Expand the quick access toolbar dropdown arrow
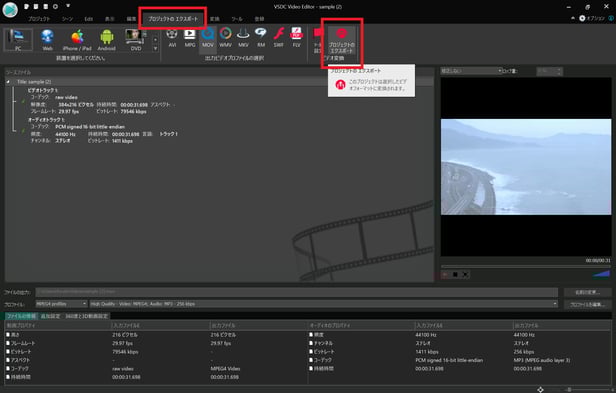This screenshot has height=393, width=616. point(68,6)
